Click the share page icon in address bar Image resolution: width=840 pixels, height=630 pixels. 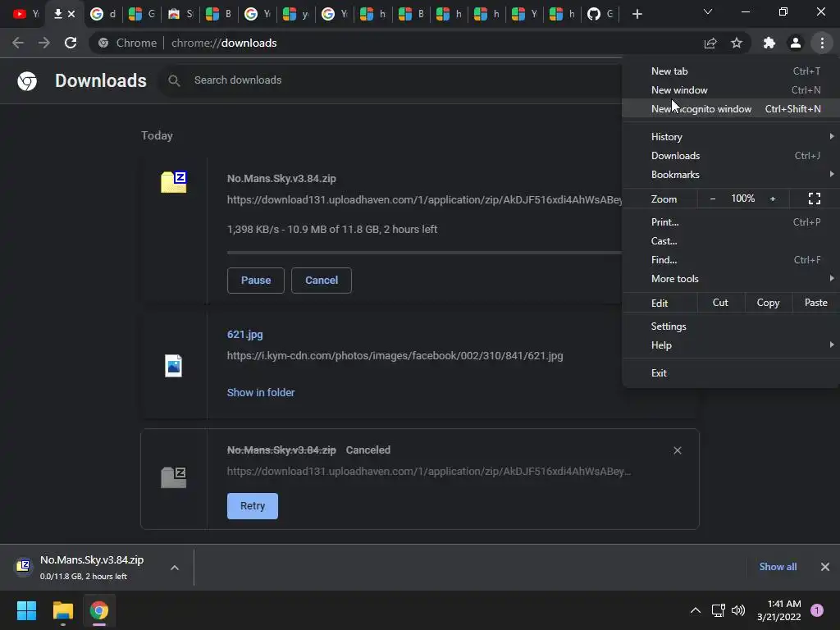click(x=710, y=43)
